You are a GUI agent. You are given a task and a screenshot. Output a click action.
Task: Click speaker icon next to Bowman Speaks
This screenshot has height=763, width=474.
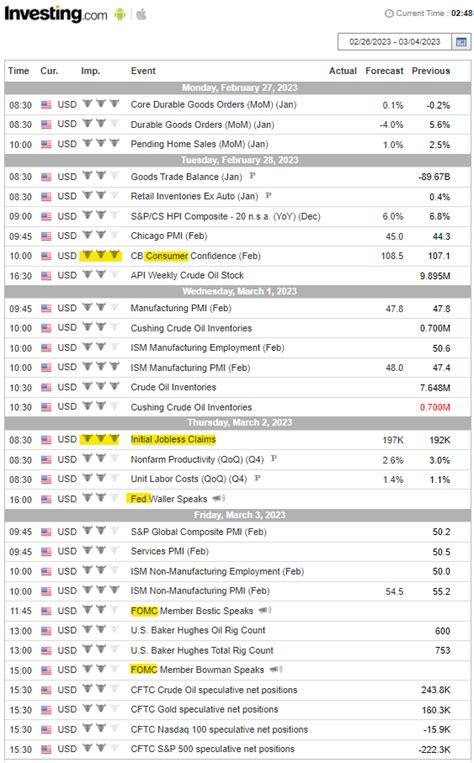(275, 669)
